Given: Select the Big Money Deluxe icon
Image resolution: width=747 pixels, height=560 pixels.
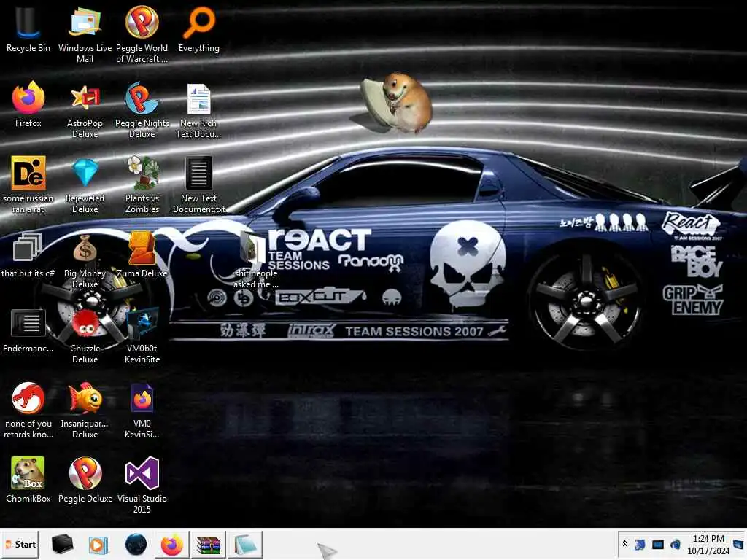Looking at the screenshot, I should (x=85, y=260).
